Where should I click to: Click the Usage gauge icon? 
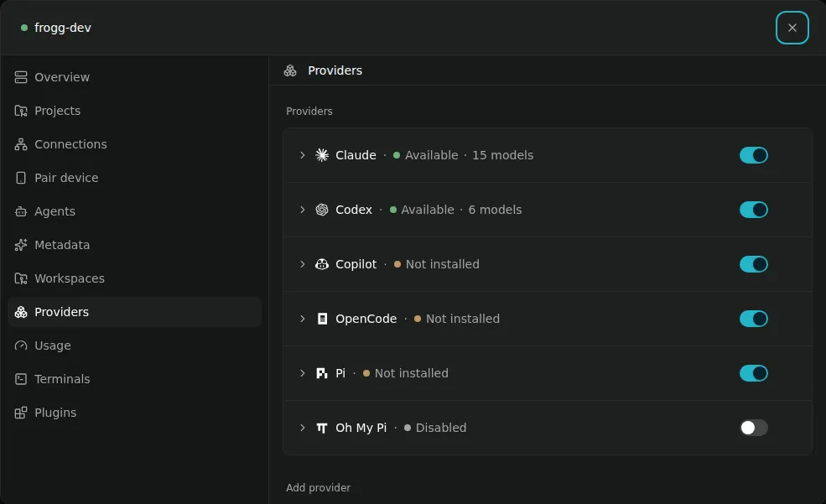(20, 346)
